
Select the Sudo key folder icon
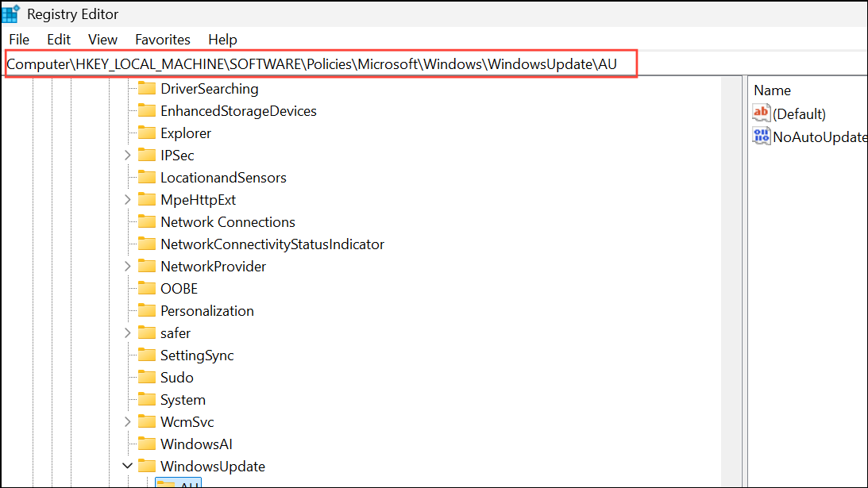146,377
